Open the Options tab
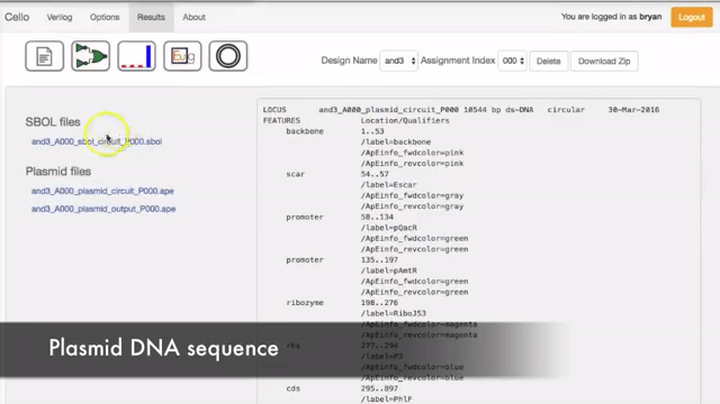This screenshot has height=404, width=720. click(105, 17)
